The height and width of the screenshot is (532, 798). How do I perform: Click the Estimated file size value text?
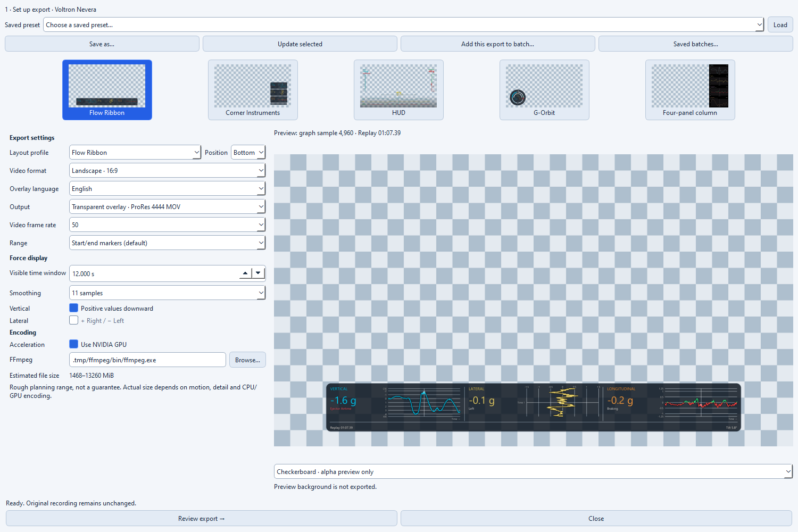click(x=92, y=376)
